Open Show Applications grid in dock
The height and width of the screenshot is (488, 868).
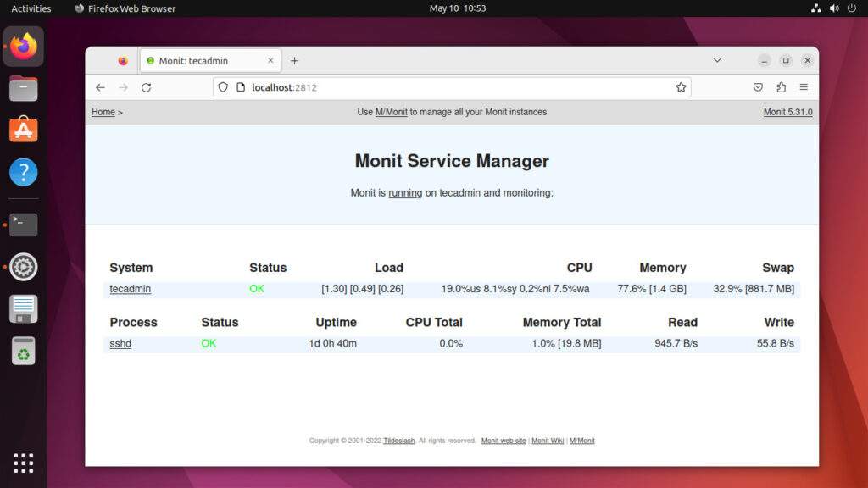pos(23,463)
